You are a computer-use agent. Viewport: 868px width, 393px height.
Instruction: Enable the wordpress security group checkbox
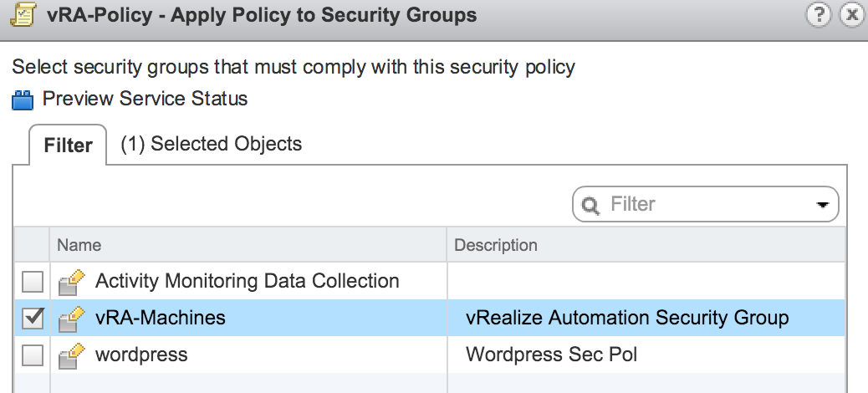[x=33, y=355]
